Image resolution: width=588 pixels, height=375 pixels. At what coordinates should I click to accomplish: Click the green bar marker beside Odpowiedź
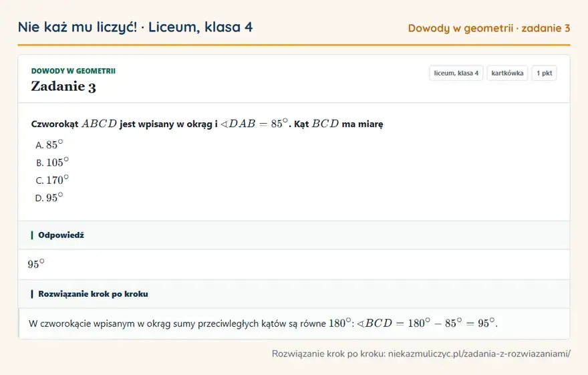tap(32, 235)
